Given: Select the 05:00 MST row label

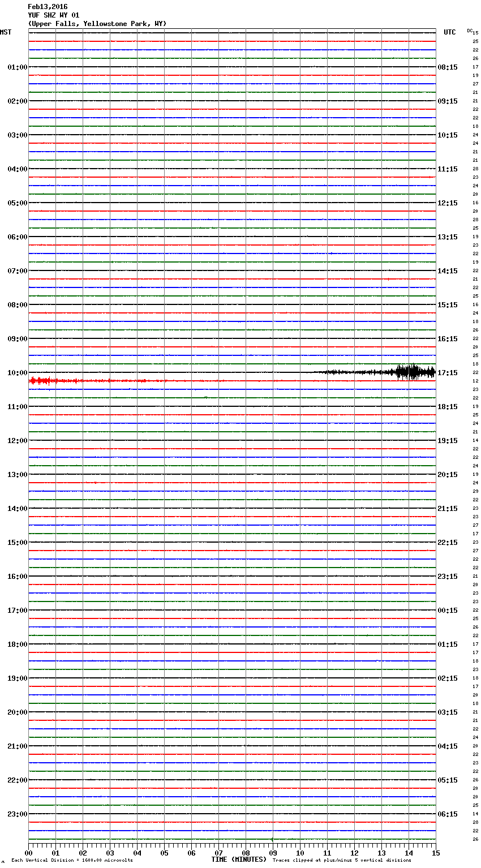Looking at the screenshot, I should coord(18,203).
